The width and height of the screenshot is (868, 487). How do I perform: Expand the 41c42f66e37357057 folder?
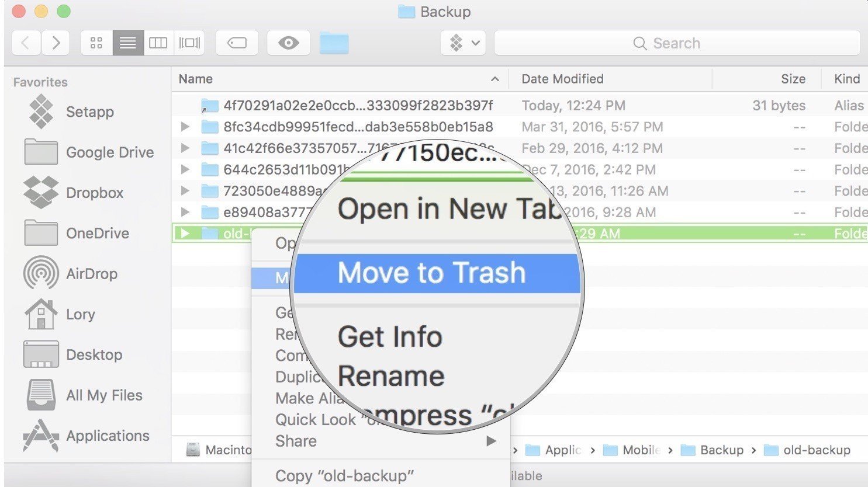(x=185, y=148)
